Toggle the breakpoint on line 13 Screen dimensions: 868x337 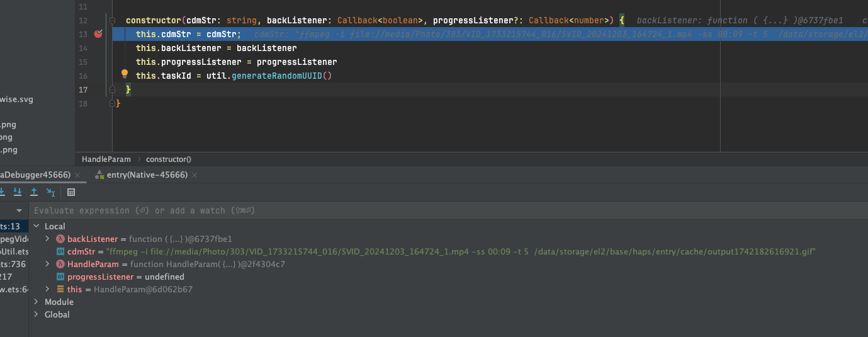click(98, 34)
